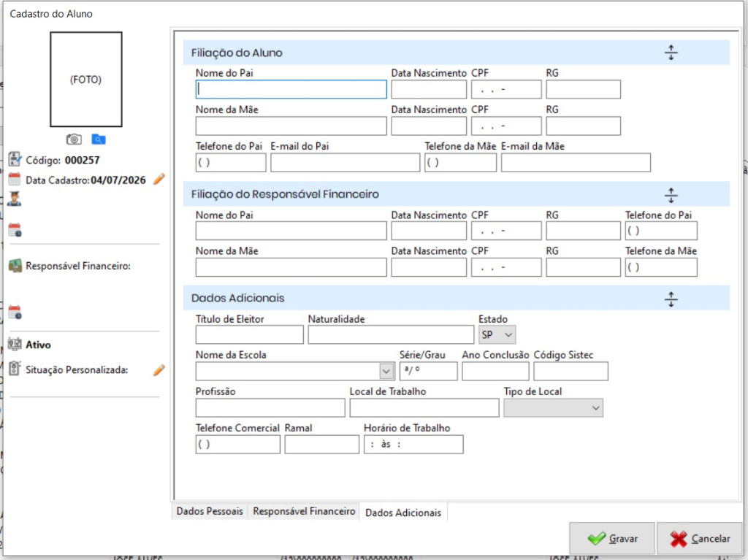The image size is (748, 560).
Task: Switch to the Dados Pessoais tab
Action: click(x=210, y=511)
